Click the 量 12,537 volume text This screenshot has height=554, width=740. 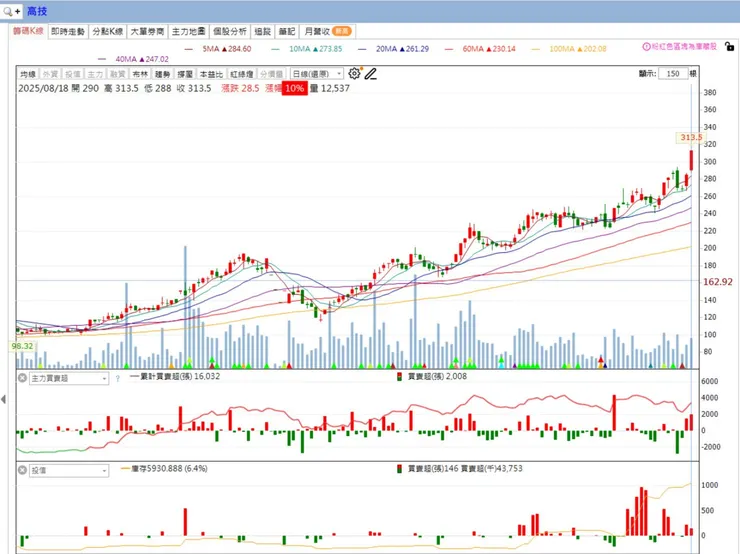(330, 88)
